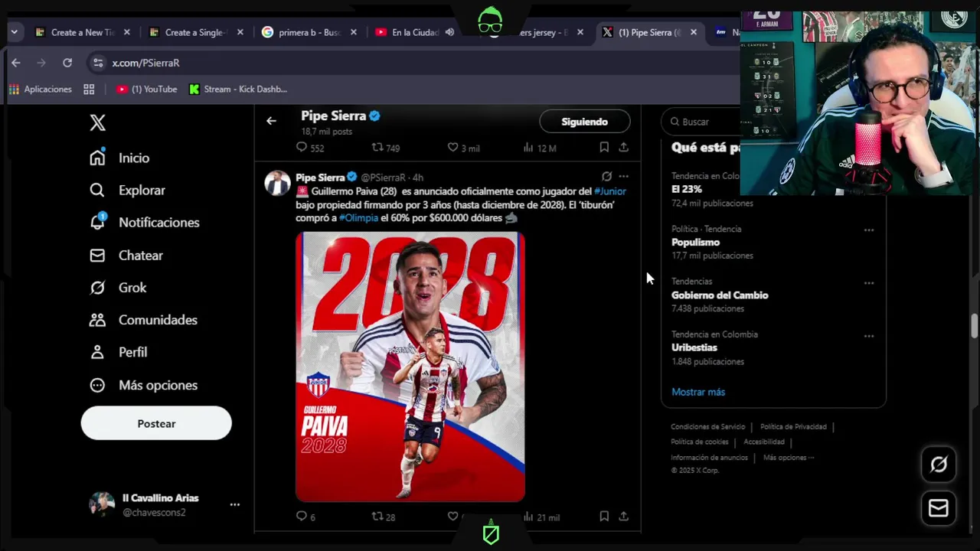Screen dimensions: 980x551
Task: Open options dots for Gobierno del Cambio trend
Action: coord(869,282)
